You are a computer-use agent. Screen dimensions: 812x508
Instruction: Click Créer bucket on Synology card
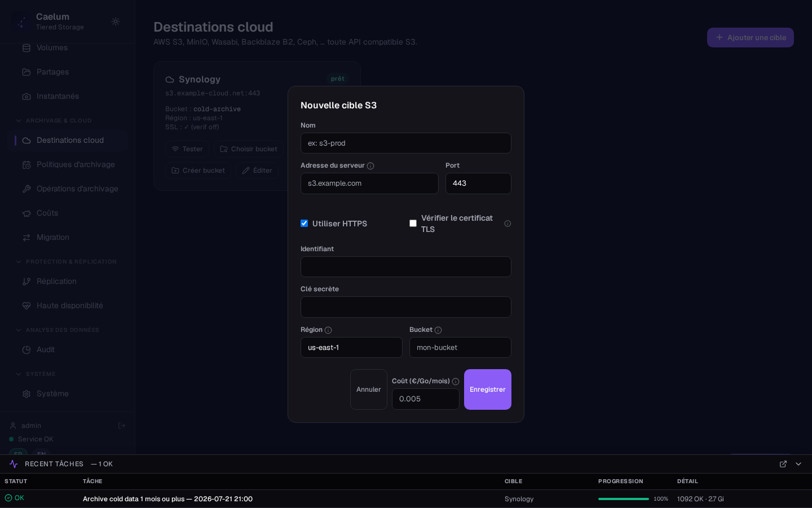coord(198,170)
